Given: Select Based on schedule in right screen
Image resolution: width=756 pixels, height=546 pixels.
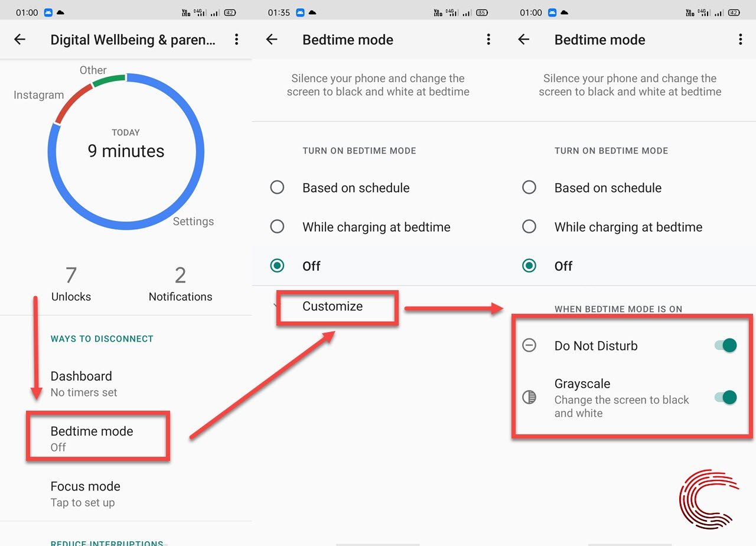Looking at the screenshot, I should [x=529, y=188].
